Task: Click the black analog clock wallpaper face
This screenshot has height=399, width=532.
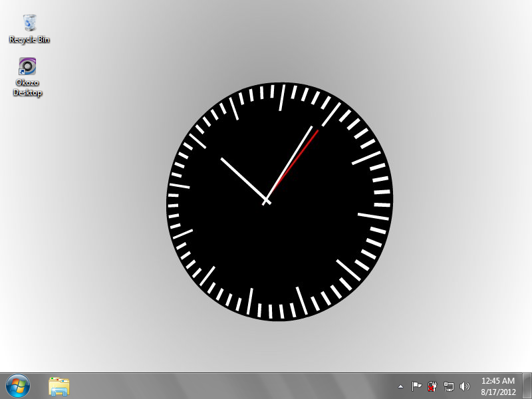Action: (x=280, y=202)
